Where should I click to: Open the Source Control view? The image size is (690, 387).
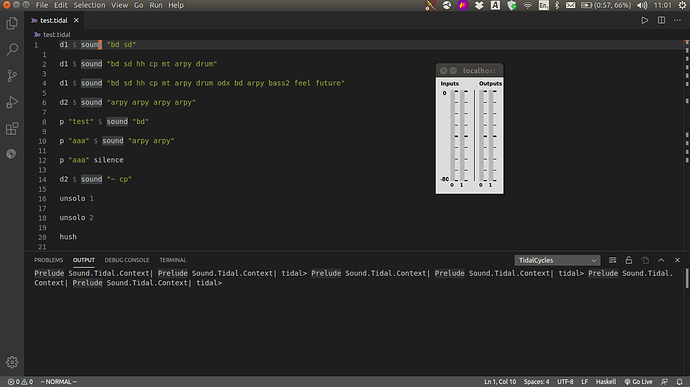(x=12, y=76)
